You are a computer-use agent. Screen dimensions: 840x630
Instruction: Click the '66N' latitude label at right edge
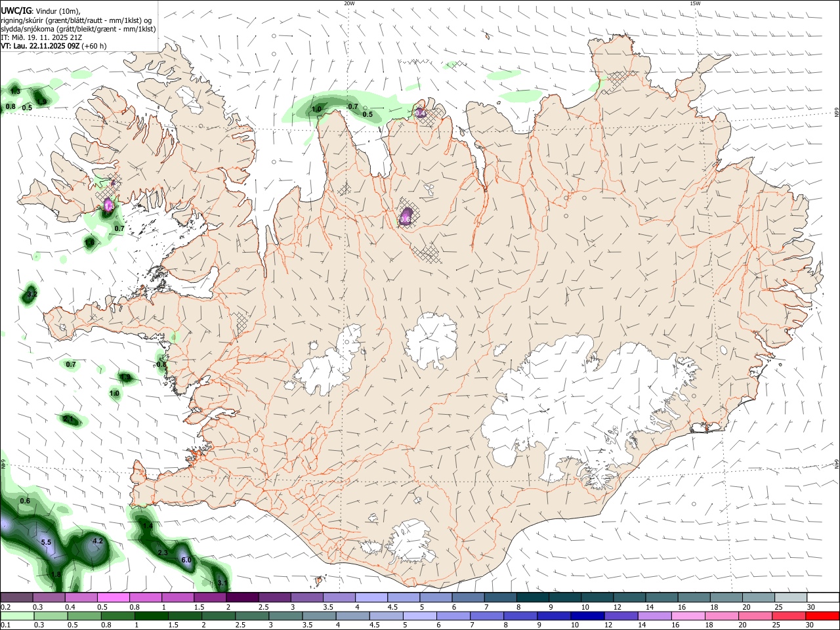pos(837,113)
